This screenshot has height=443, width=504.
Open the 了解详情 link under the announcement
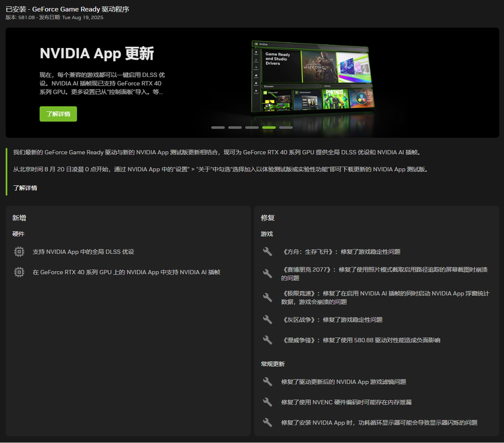[25, 188]
